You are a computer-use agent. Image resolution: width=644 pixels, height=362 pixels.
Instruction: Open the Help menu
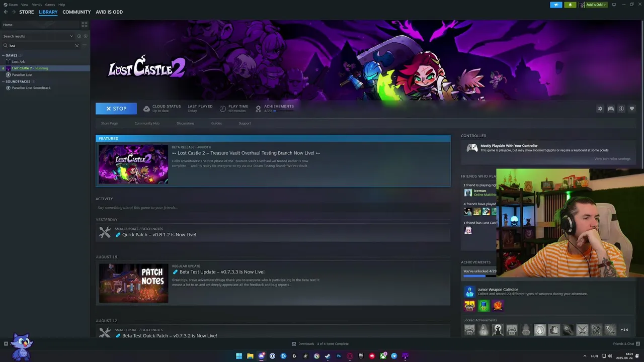coord(61,5)
